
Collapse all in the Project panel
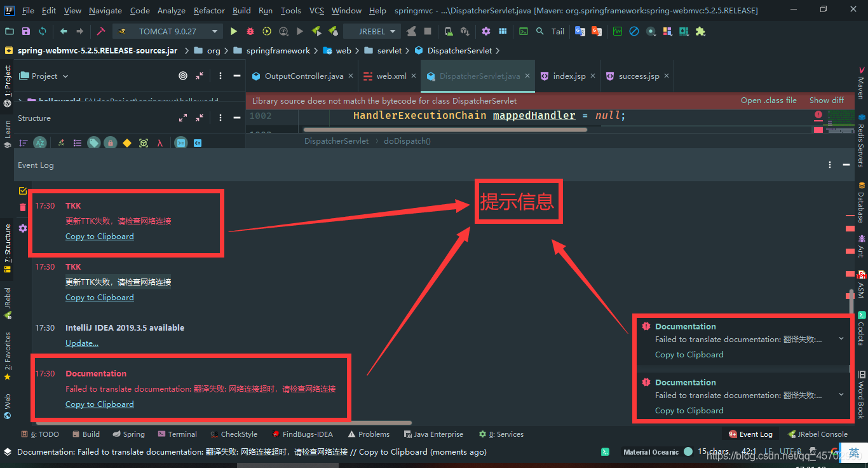click(200, 76)
